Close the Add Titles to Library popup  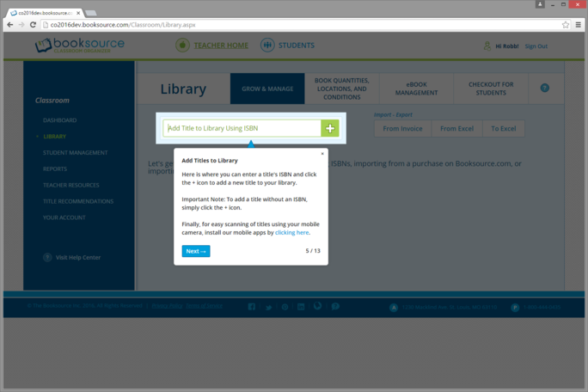coord(322,154)
